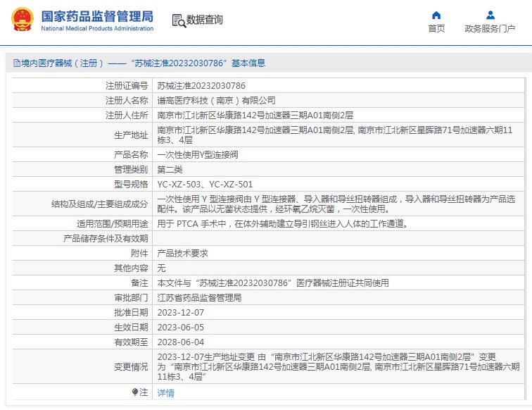Select the 变更情况 address change text
The width and height of the screenshot is (532, 410).
pyautogui.click(x=338, y=367)
